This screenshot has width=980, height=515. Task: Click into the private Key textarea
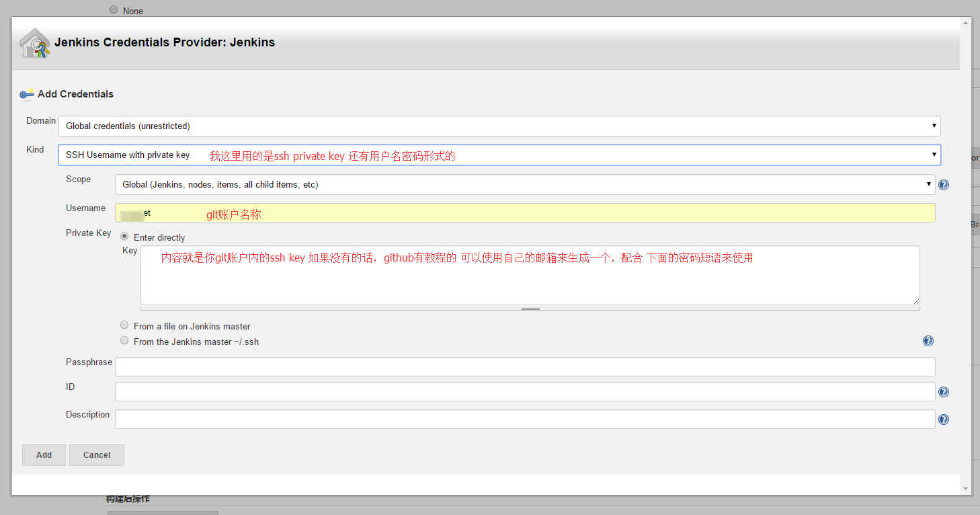pyautogui.click(x=530, y=276)
